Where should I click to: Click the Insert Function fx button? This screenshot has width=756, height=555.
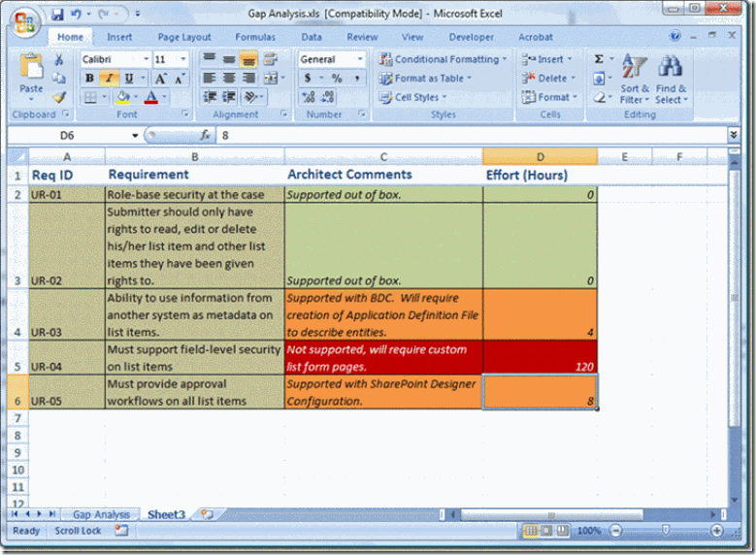click(205, 136)
